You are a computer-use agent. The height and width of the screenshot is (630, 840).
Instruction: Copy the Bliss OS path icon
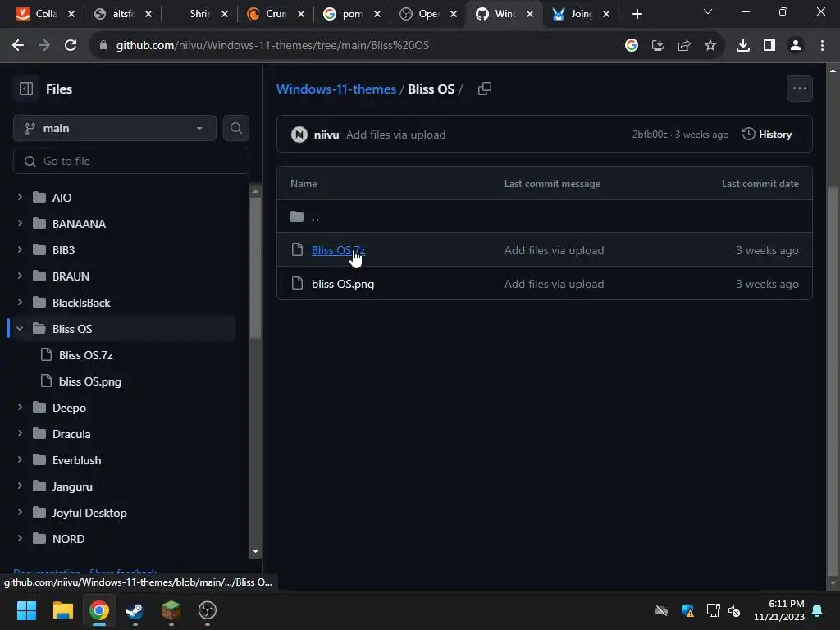tap(484, 89)
